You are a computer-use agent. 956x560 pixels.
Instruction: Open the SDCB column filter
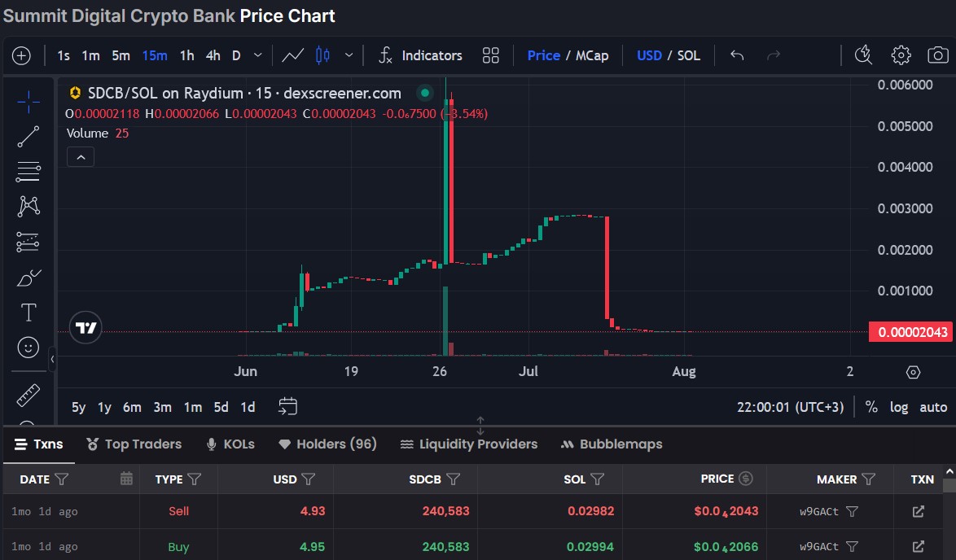[x=453, y=479]
